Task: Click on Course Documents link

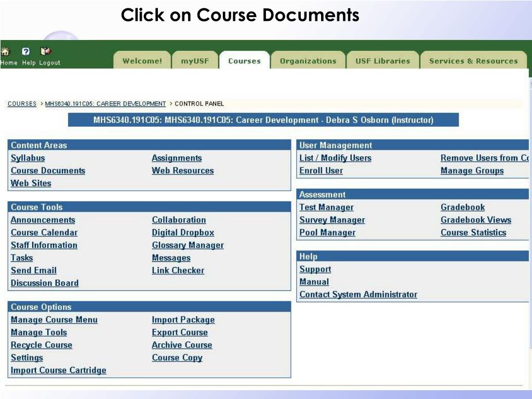Action: pyautogui.click(x=48, y=170)
